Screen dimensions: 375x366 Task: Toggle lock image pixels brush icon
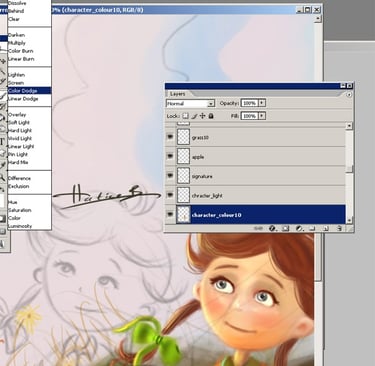point(194,116)
